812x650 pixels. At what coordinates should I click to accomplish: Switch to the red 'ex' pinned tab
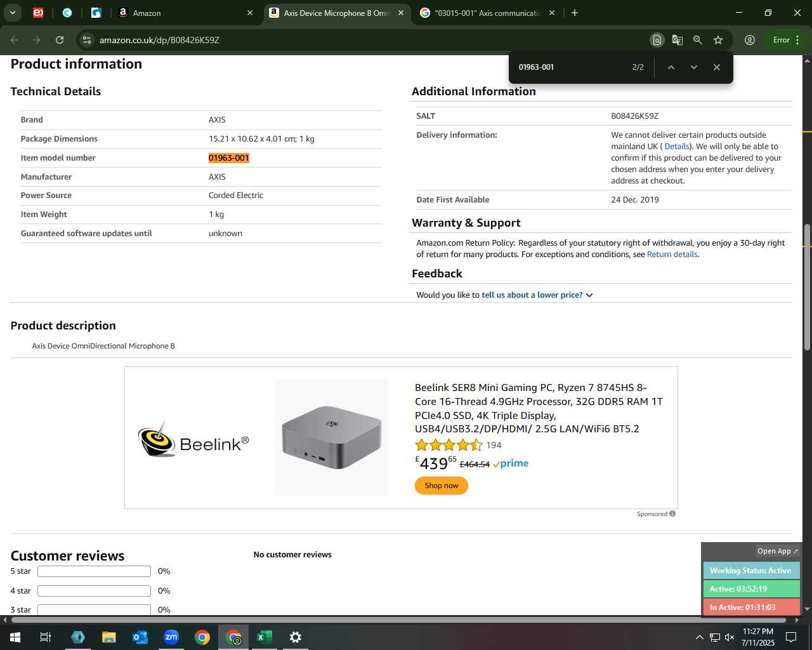coord(38,13)
